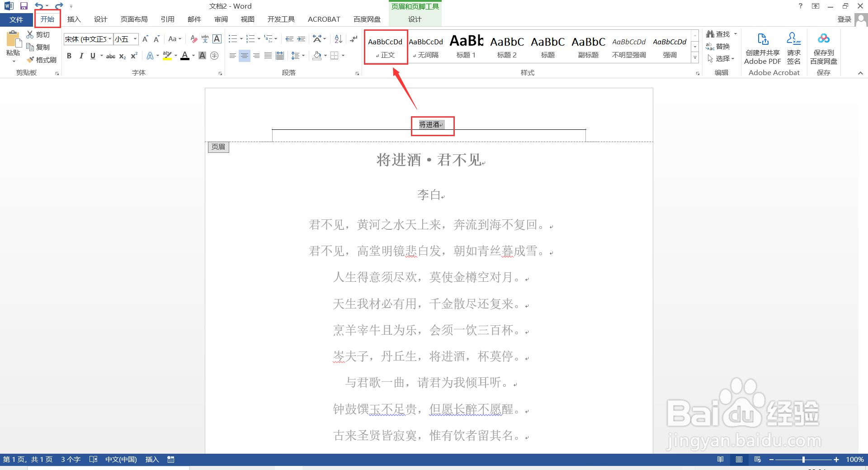Open the 文件 menu

(16, 19)
